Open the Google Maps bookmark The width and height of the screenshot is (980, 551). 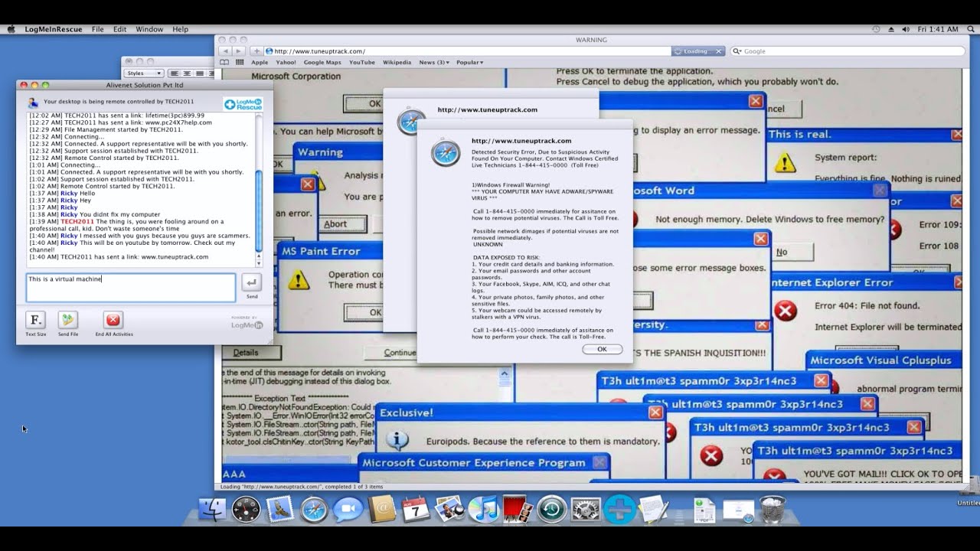click(x=322, y=63)
